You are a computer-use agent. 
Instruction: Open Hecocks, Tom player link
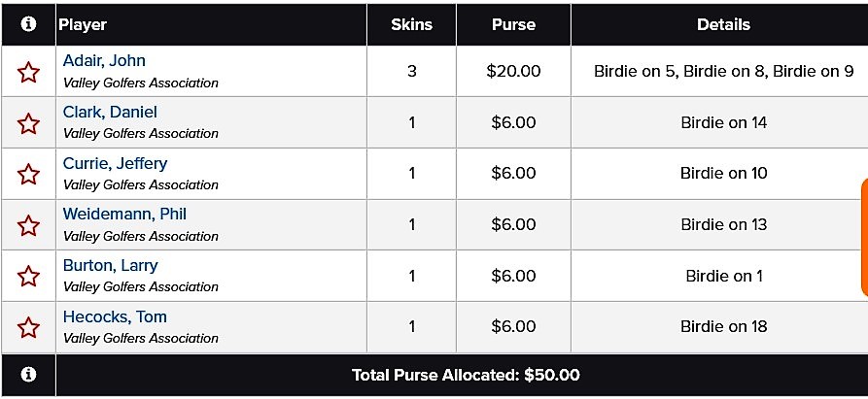(115, 316)
